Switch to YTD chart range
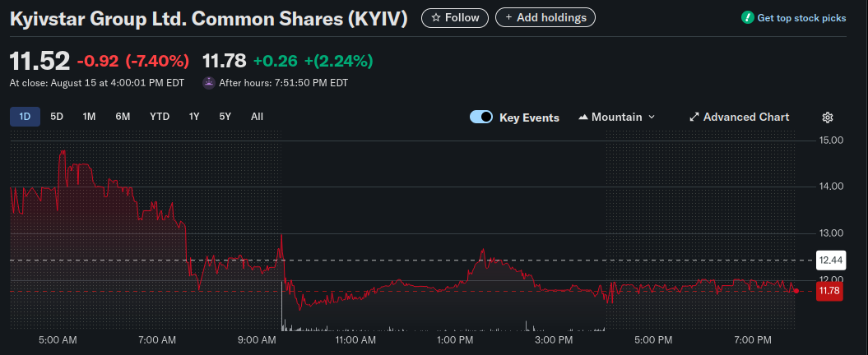This screenshot has height=355, width=868. (x=160, y=117)
